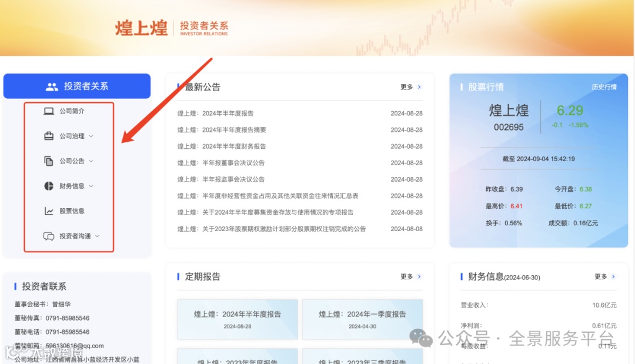This screenshot has height=364, width=635.
Task: Click 成交额 value 0.16亿元
Action: pos(586,223)
